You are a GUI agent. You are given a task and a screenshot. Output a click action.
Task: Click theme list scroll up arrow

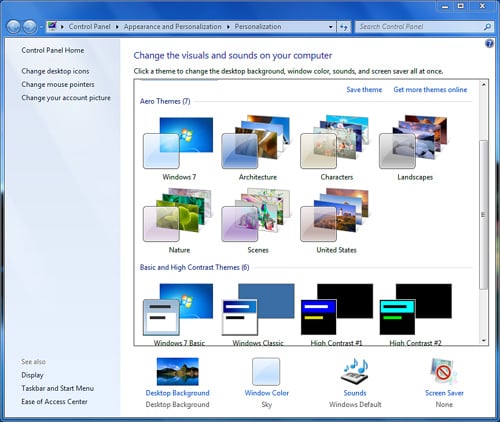click(483, 85)
